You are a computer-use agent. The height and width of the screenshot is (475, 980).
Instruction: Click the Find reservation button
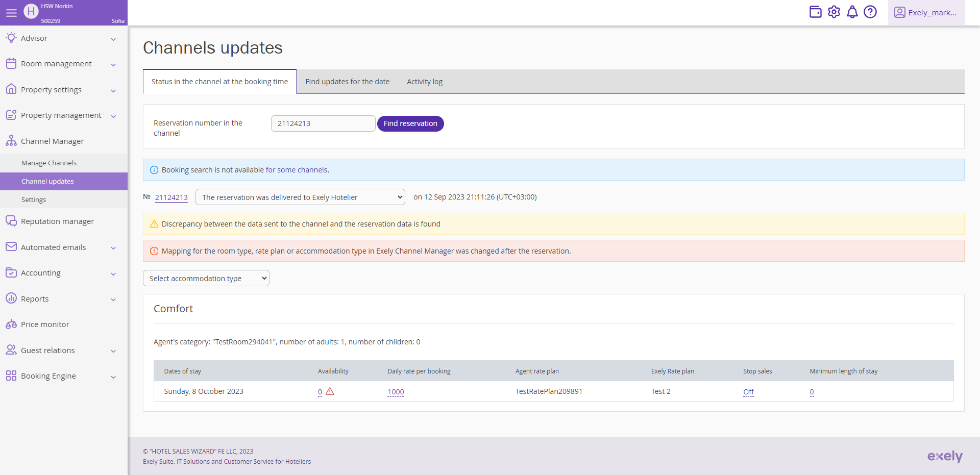[x=410, y=123]
